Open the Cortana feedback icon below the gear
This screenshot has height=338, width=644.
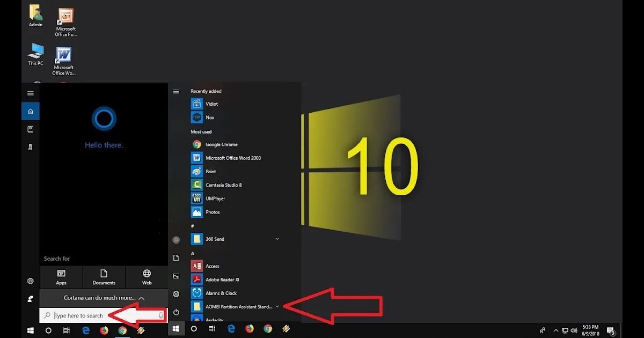tap(31, 299)
